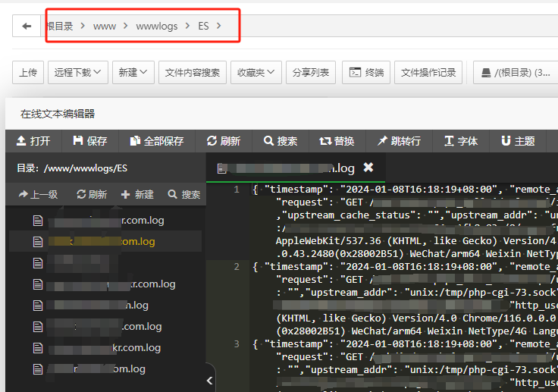
Task: Open 搜索 search in editor toolbar
Action: pos(281,141)
